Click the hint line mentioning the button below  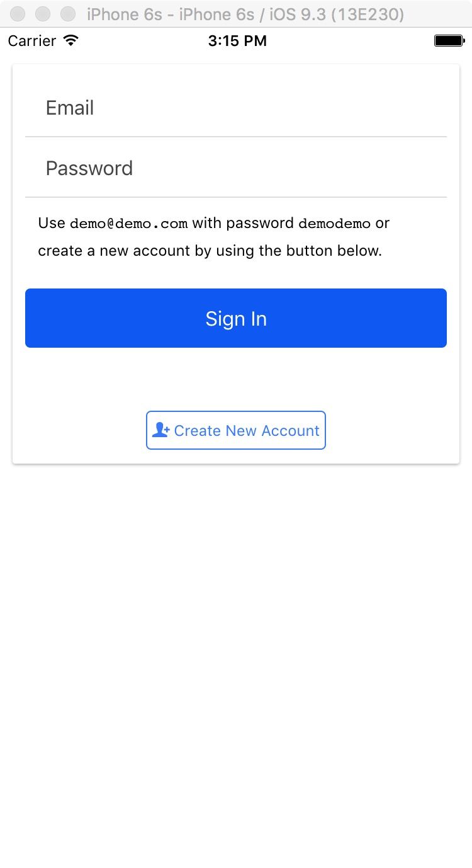(x=210, y=251)
